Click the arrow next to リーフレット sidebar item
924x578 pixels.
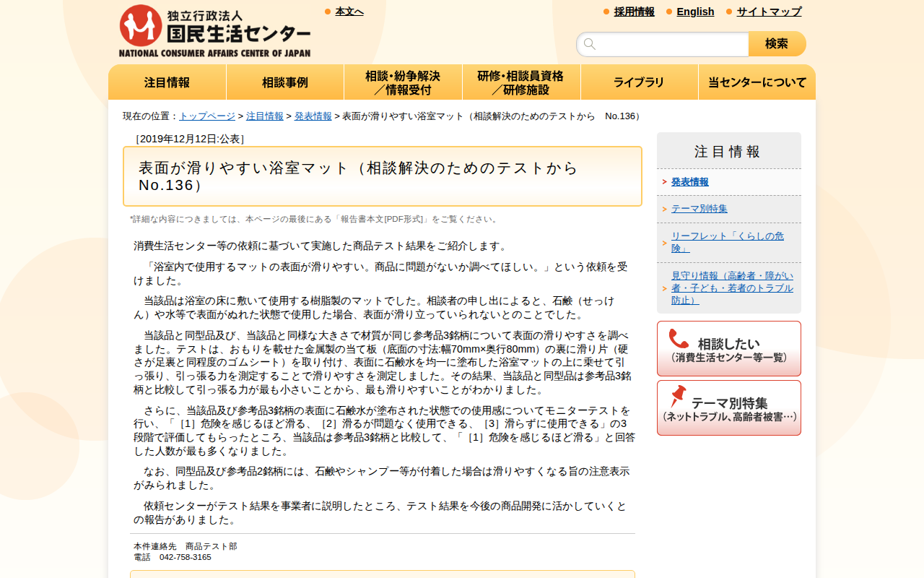664,243
